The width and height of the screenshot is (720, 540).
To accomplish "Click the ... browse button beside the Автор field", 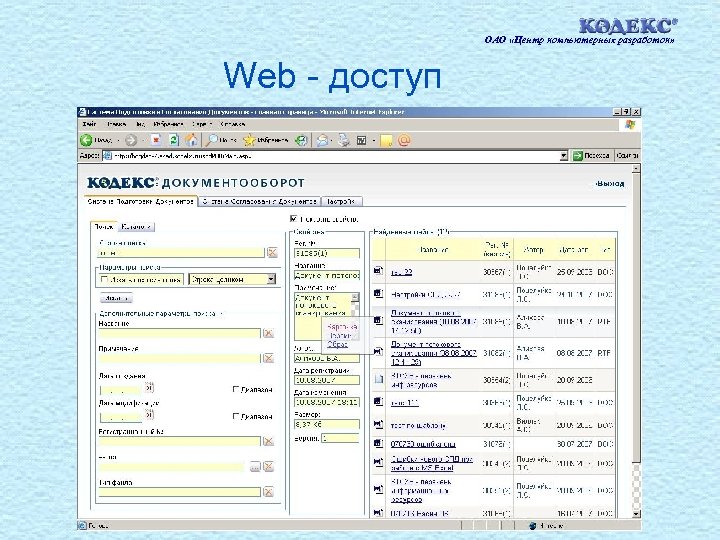I will [x=255, y=467].
